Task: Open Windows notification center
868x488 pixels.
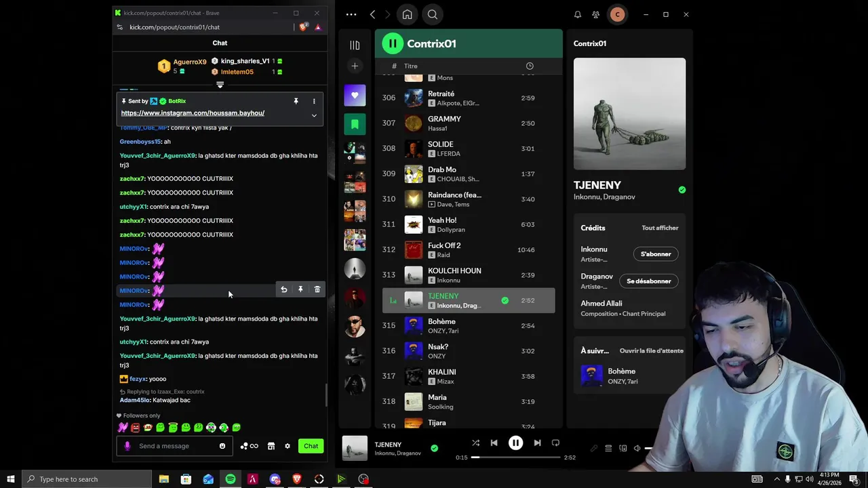Action: pyautogui.click(x=854, y=479)
